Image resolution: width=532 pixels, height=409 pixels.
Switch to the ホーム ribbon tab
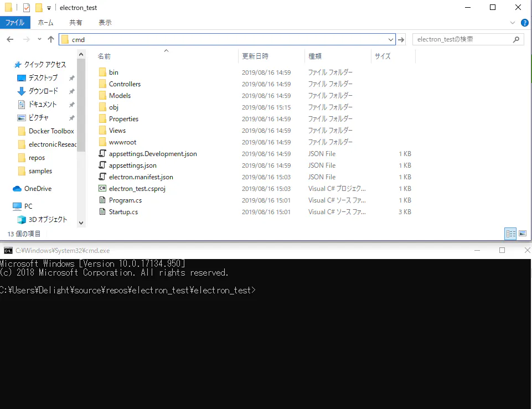pyautogui.click(x=46, y=22)
